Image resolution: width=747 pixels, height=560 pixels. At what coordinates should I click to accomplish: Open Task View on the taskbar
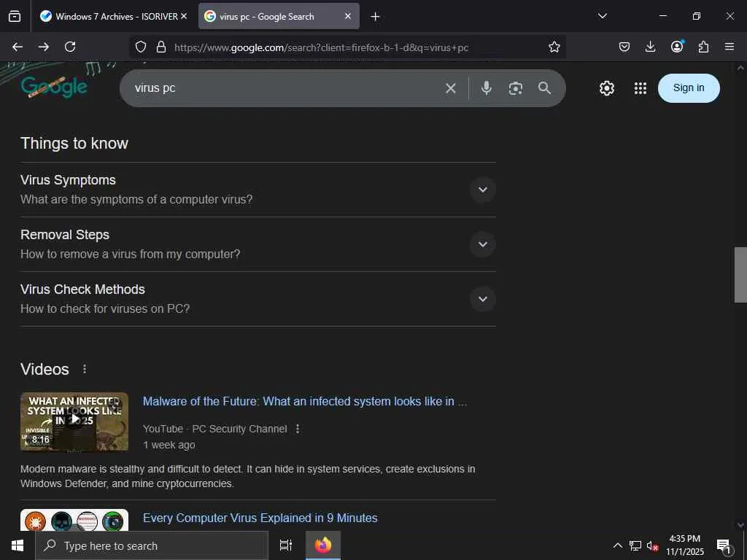click(x=286, y=545)
